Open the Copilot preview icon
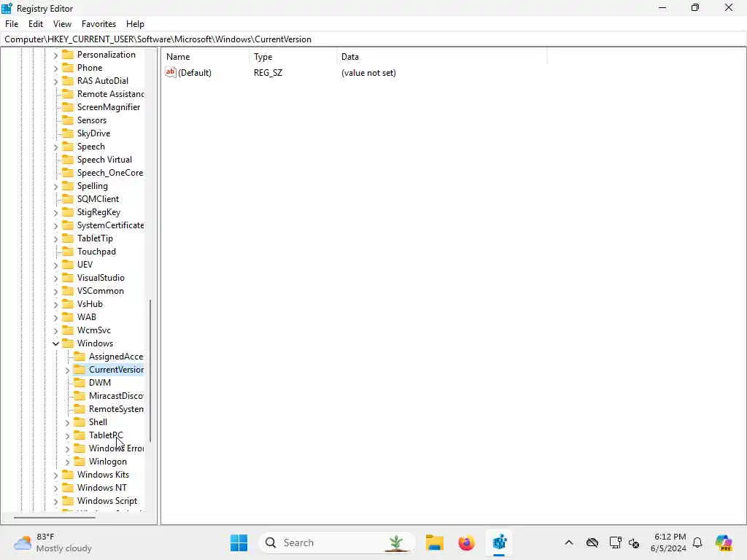The image size is (747, 560). tap(723, 542)
